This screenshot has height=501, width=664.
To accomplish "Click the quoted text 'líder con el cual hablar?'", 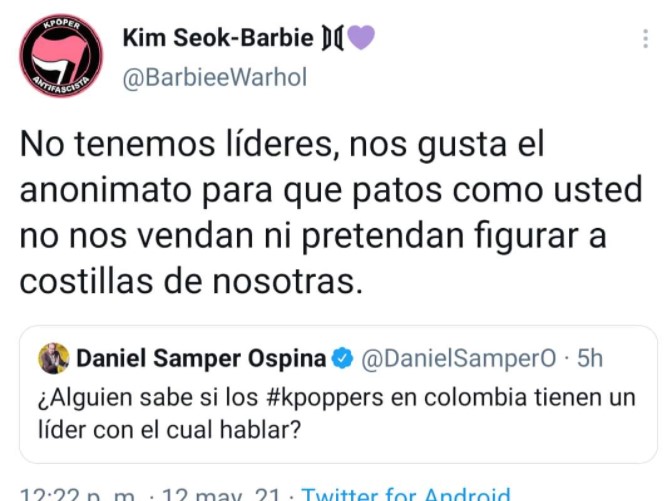I will 169,430.
